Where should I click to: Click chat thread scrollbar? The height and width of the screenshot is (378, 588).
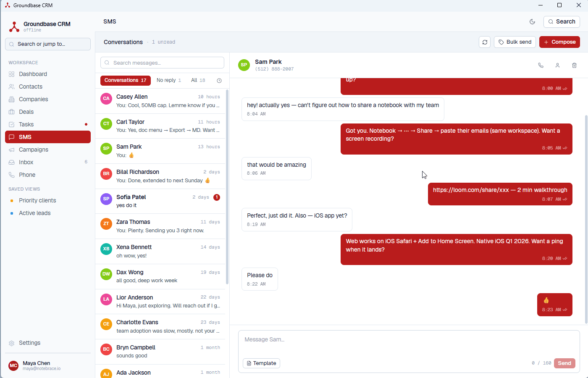point(586,218)
